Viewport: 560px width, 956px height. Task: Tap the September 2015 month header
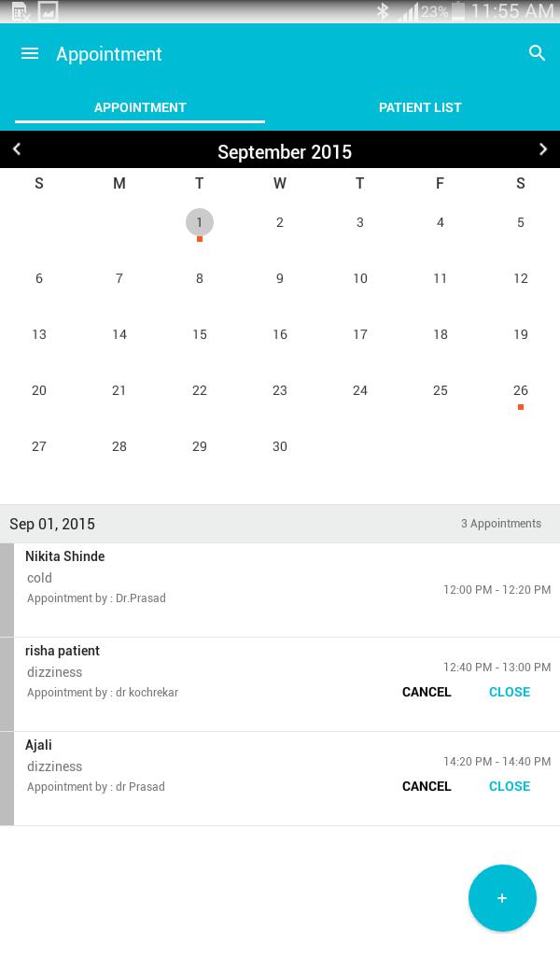coord(285,151)
